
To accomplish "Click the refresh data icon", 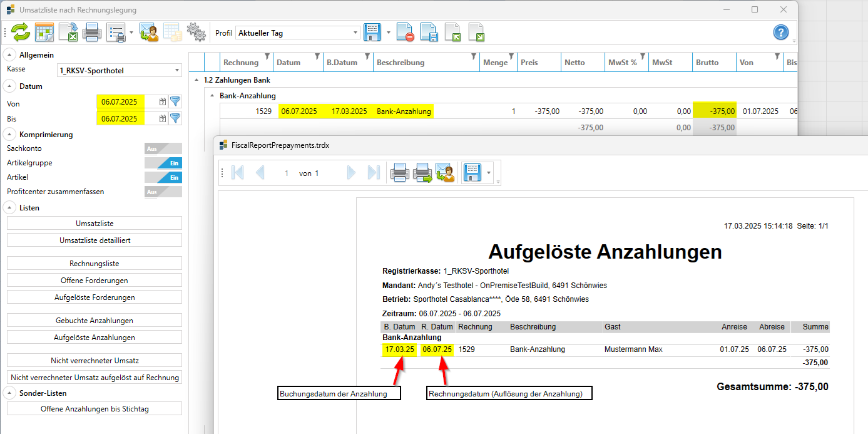I will coord(20,32).
